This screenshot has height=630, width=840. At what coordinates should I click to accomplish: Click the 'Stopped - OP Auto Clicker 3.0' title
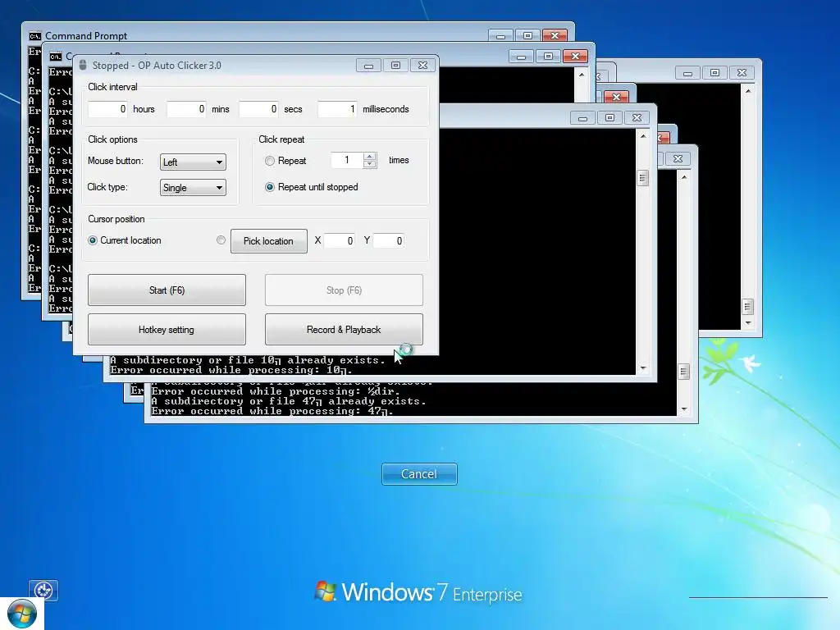click(x=157, y=66)
